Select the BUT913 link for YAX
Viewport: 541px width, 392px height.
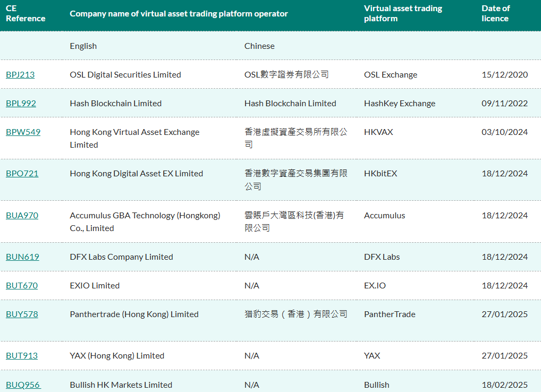point(21,355)
